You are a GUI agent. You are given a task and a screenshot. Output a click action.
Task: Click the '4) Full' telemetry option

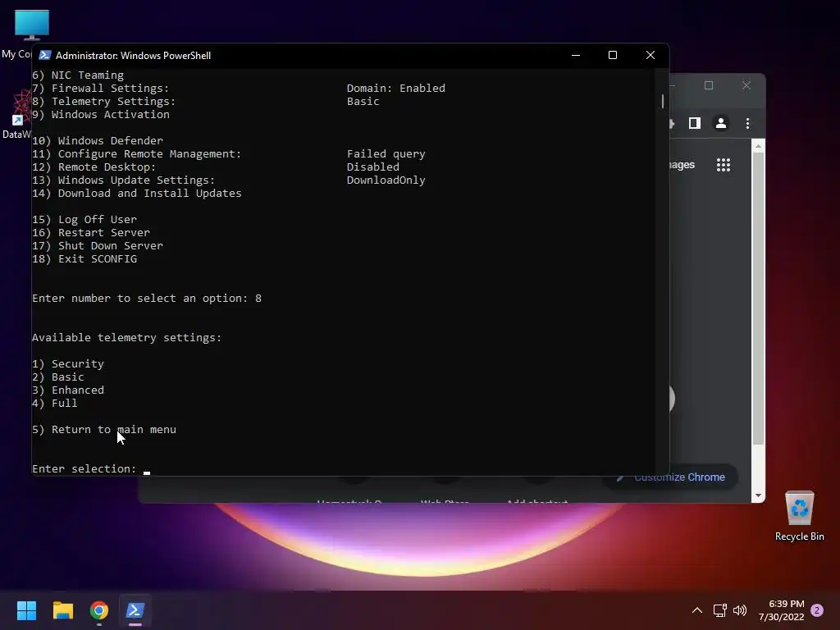click(x=55, y=403)
